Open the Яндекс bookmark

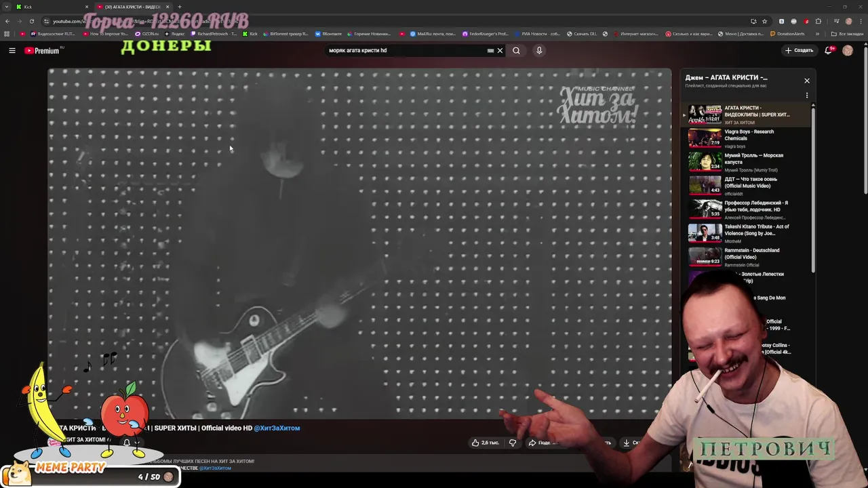(x=174, y=34)
